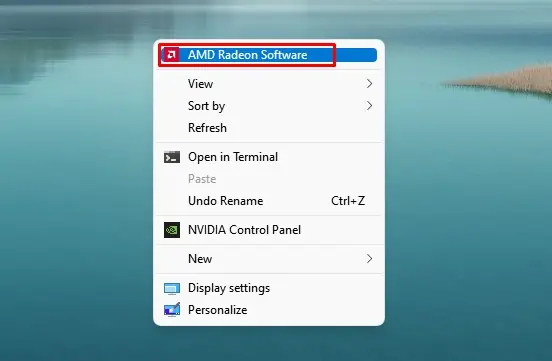Click the Ctrl+Z shortcut text
The image size is (552, 361).
coord(348,201)
